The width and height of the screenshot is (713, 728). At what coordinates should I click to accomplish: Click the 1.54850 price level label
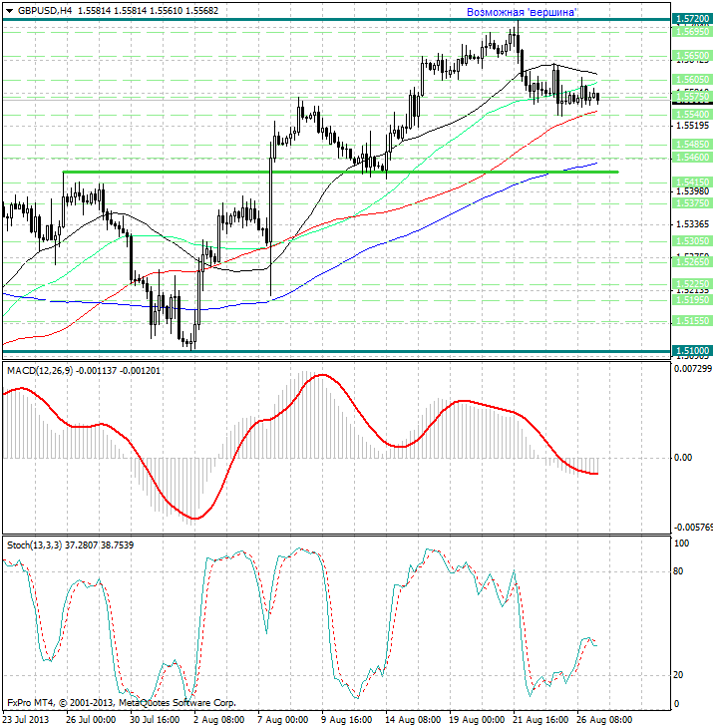(692, 145)
